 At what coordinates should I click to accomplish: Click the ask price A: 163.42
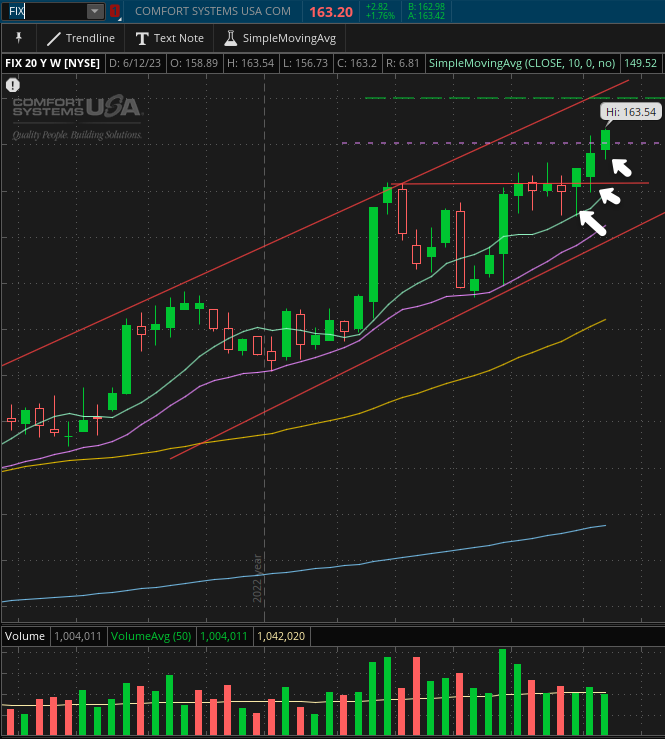pos(427,16)
